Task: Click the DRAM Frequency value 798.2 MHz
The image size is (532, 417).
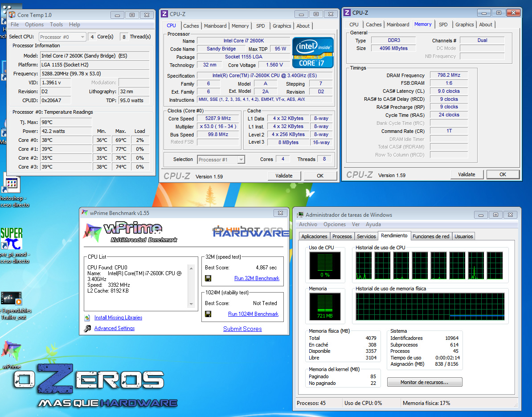Action: click(449, 75)
